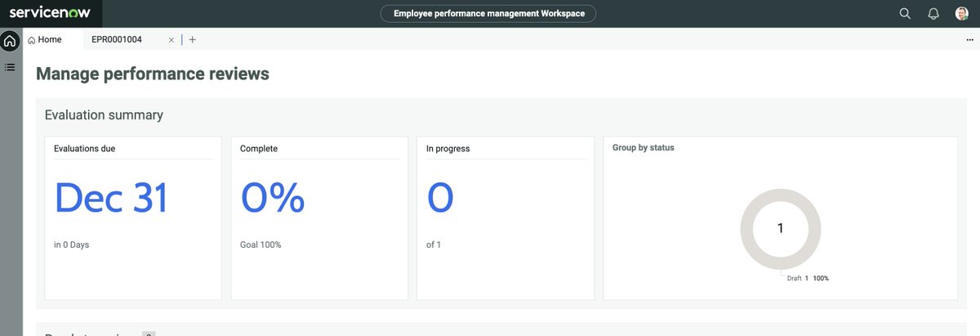
Task: Open the tab bar more options ellipsis
Action: 969,39
